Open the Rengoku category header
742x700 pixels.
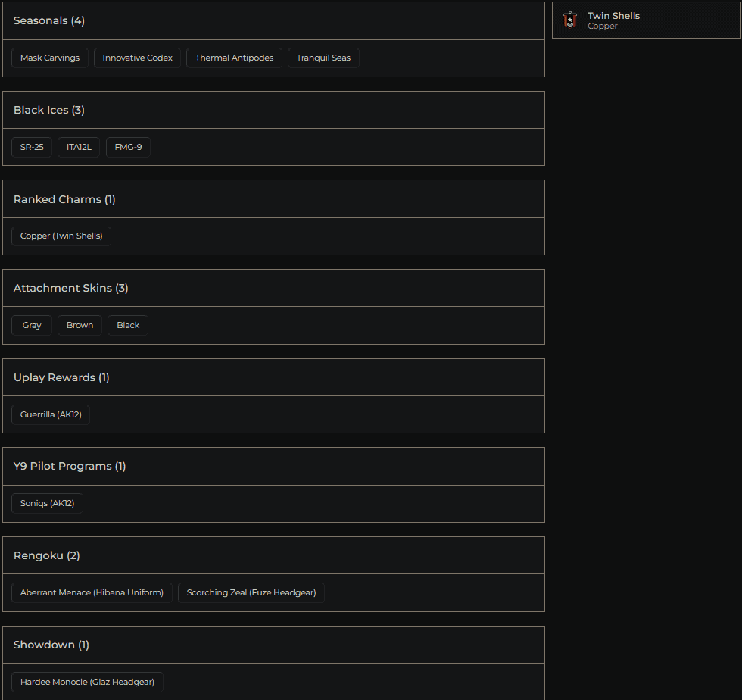click(45, 555)
